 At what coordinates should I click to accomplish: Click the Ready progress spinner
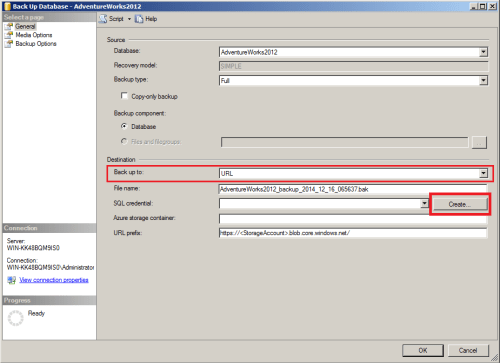pyautogui.click(x=16, y=318)
